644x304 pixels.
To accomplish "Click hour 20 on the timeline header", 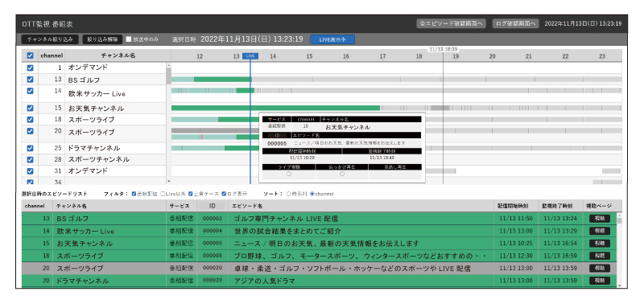I will (492, 56).
